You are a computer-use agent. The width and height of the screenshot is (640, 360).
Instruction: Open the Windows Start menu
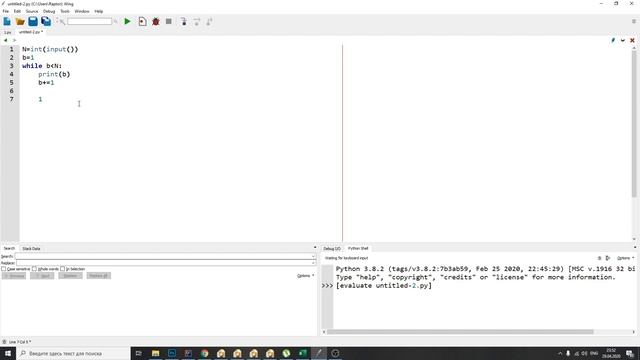8,353
